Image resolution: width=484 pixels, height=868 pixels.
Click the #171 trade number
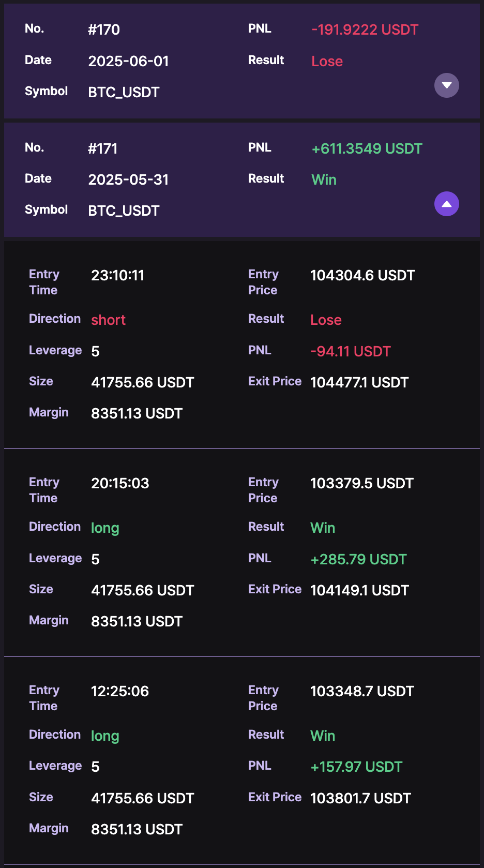tap(103, 149)
